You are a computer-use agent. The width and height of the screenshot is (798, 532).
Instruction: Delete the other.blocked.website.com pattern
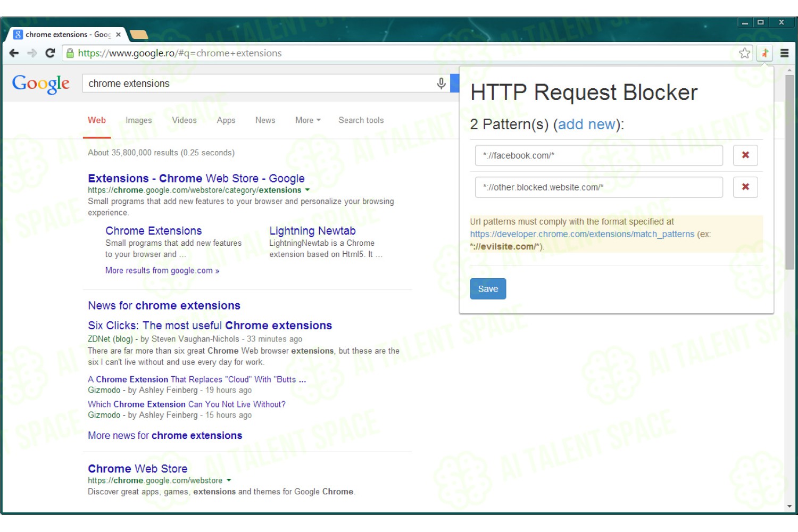pos(745,187)
